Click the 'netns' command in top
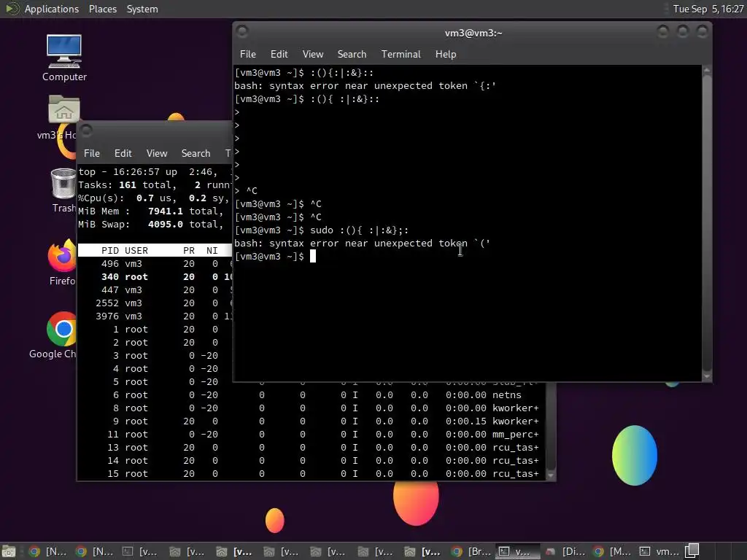Image resolution: width=747 pixels, height=560 pixels. tap(507, 394)
